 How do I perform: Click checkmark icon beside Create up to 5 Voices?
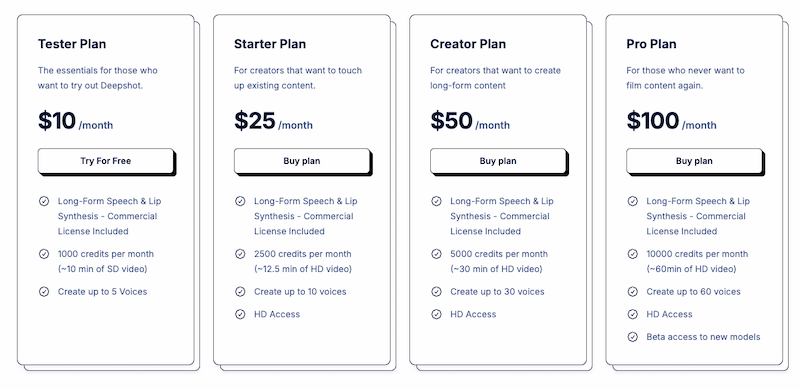44,291
